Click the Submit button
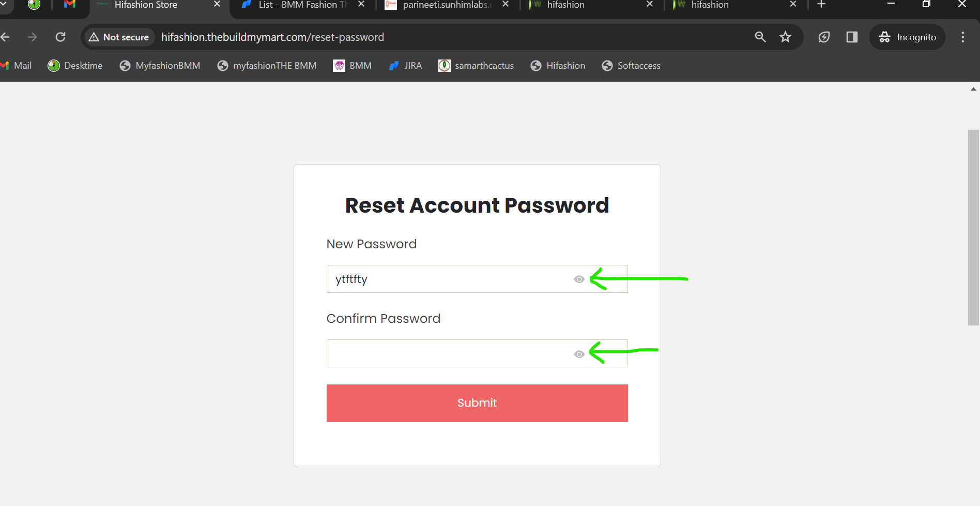 point(477,403)
